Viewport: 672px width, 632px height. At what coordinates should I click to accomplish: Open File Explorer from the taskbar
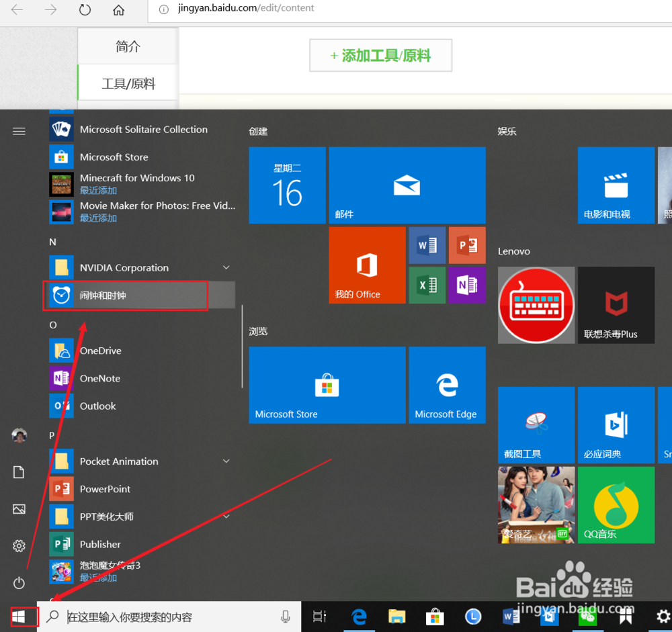coord(397,617)
